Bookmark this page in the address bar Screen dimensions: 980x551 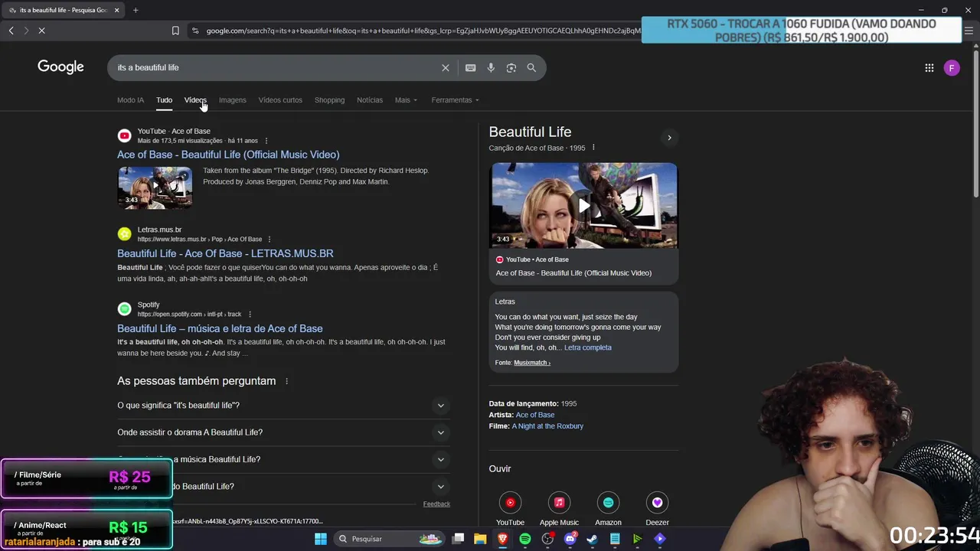coord(175,31)
